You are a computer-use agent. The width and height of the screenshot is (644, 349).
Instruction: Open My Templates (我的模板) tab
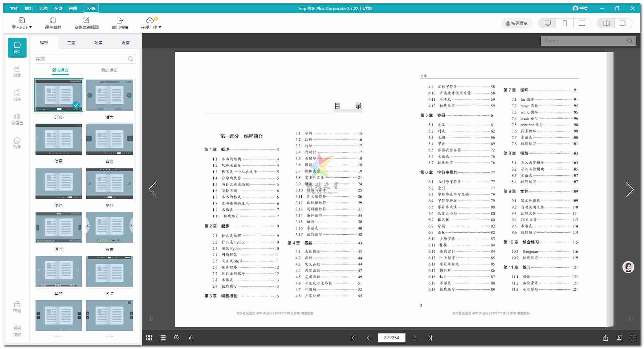tap(109, 70)
